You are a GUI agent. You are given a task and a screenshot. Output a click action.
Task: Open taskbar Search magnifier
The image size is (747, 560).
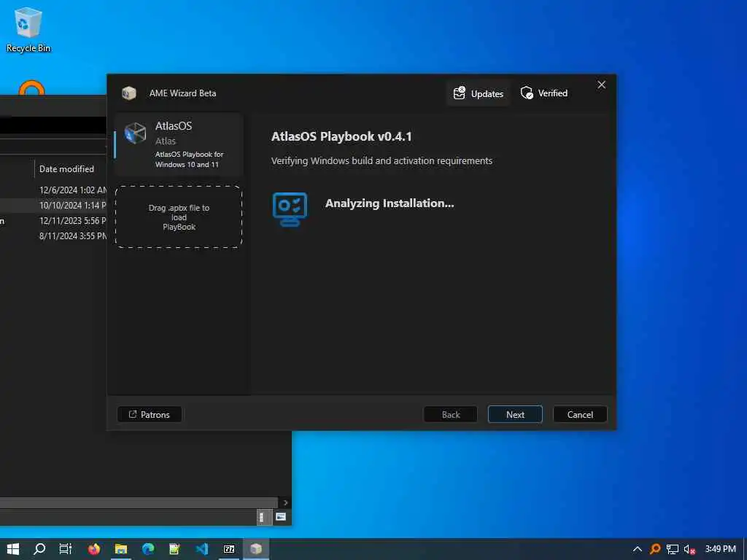coord(39,549)
